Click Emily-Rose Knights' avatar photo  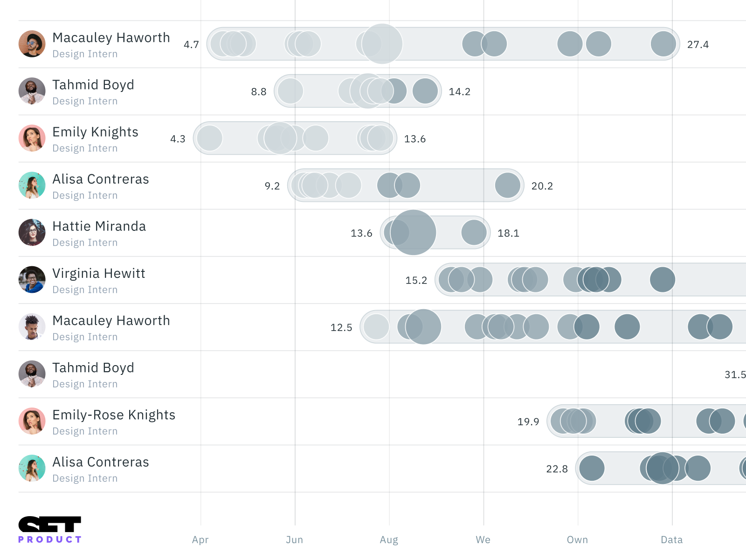pos(32,421)
